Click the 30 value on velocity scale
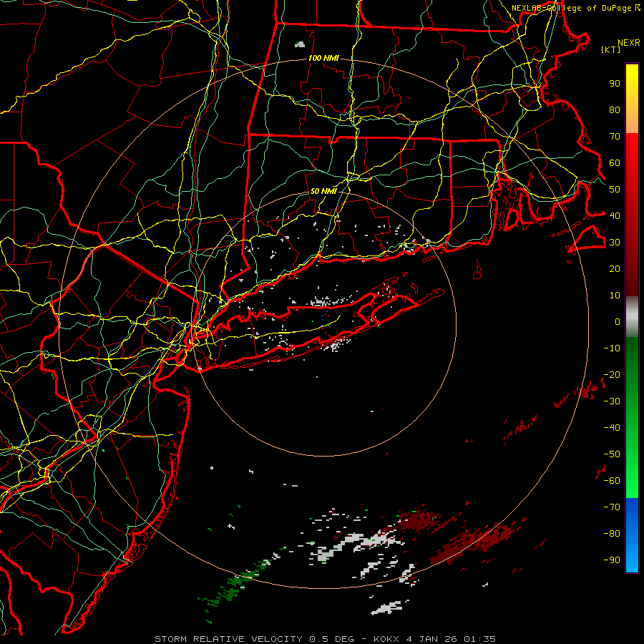Screen dimensions: 644x644 tap(615, 243)
